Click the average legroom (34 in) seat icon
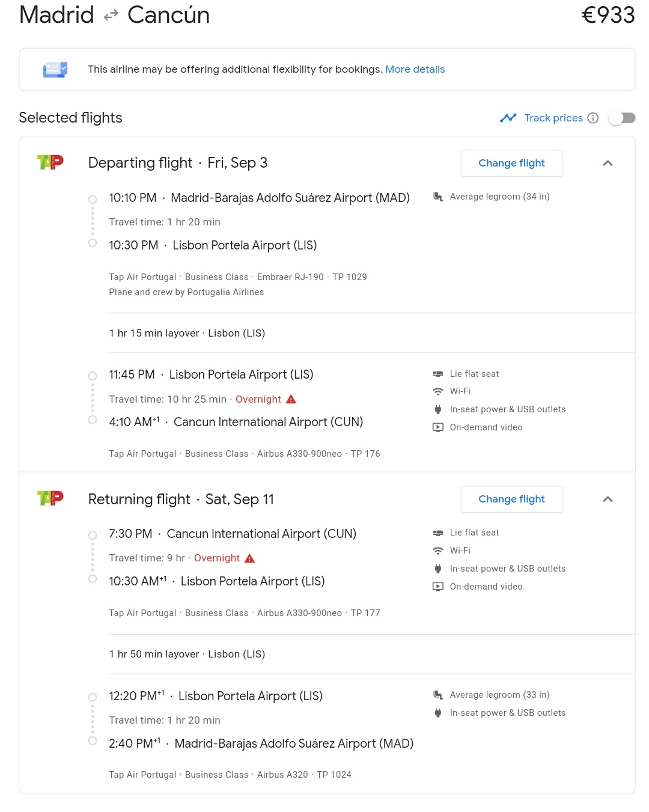This screenshot has width=649, height=812. pyautogui.click(x=438, y=197)
